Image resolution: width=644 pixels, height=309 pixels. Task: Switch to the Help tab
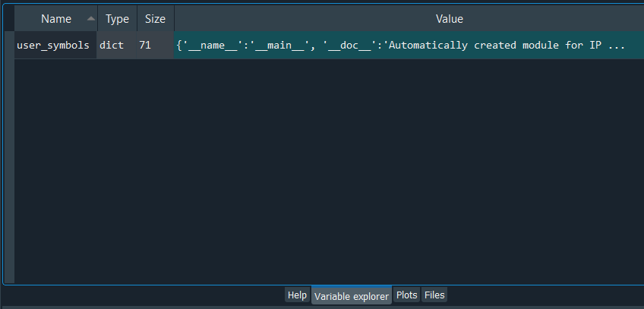(297, 295)
